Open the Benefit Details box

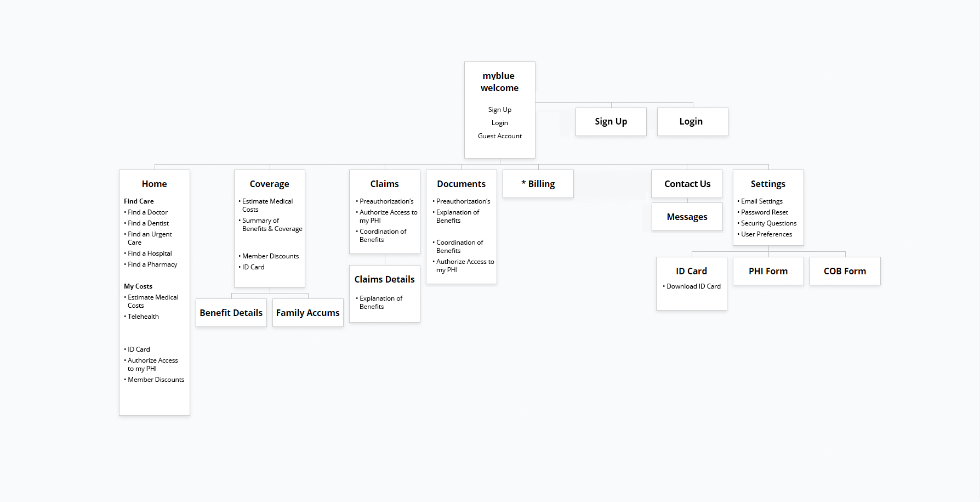click(231, 313)
